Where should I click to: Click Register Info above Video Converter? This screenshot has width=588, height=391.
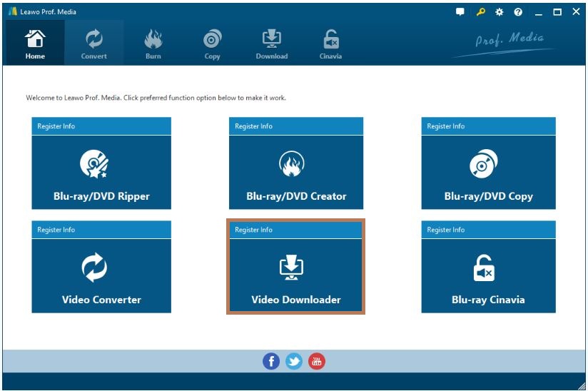[x=101, y=230]
